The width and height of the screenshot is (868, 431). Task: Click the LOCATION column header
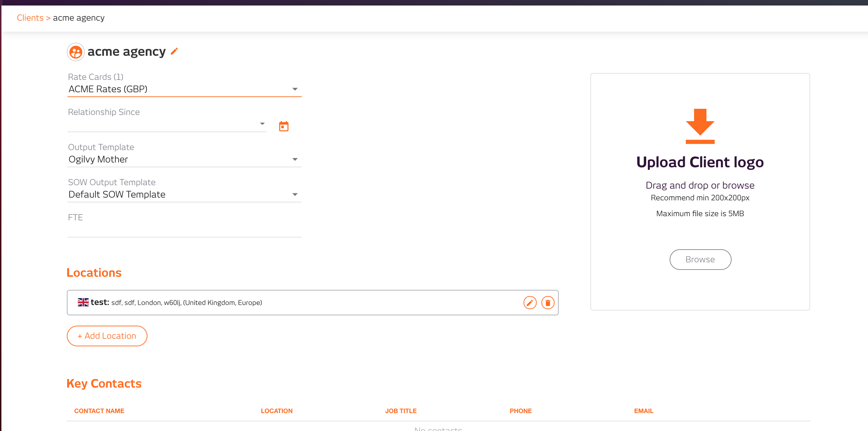(x=277, y=411)
